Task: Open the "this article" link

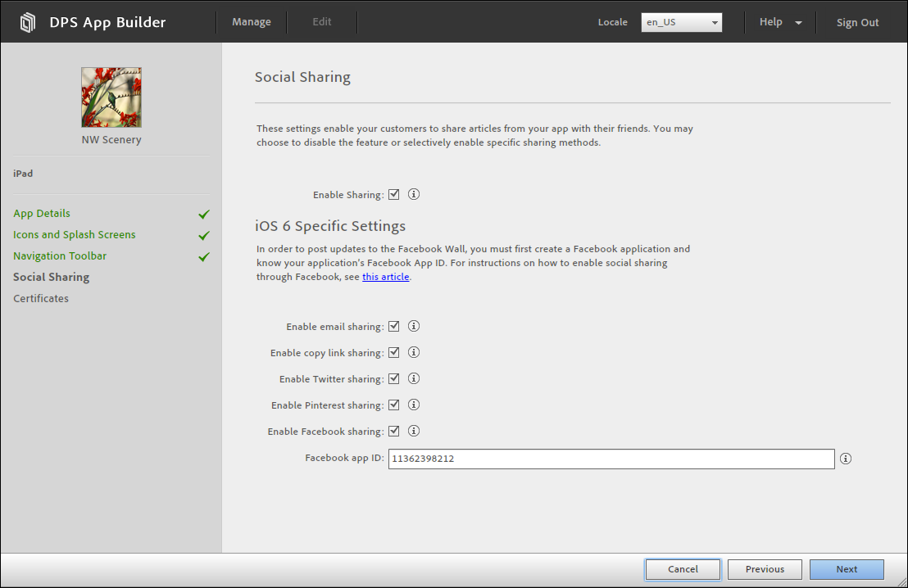Action: click(385, 277)
